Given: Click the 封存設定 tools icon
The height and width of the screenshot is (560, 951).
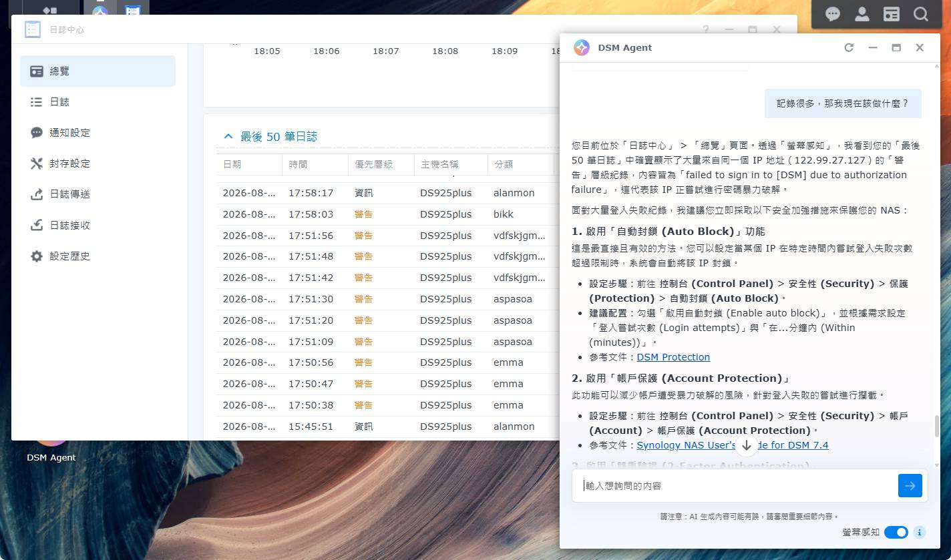Looking at the screenshot, I should point(37,164).
